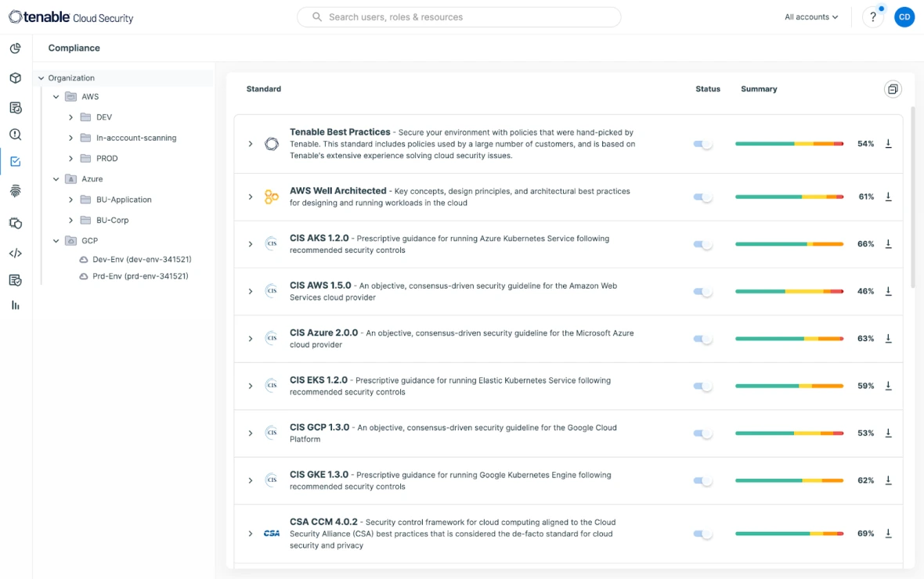Disable the Tenable Best Practices status toggle

click(x=703, y=144)
